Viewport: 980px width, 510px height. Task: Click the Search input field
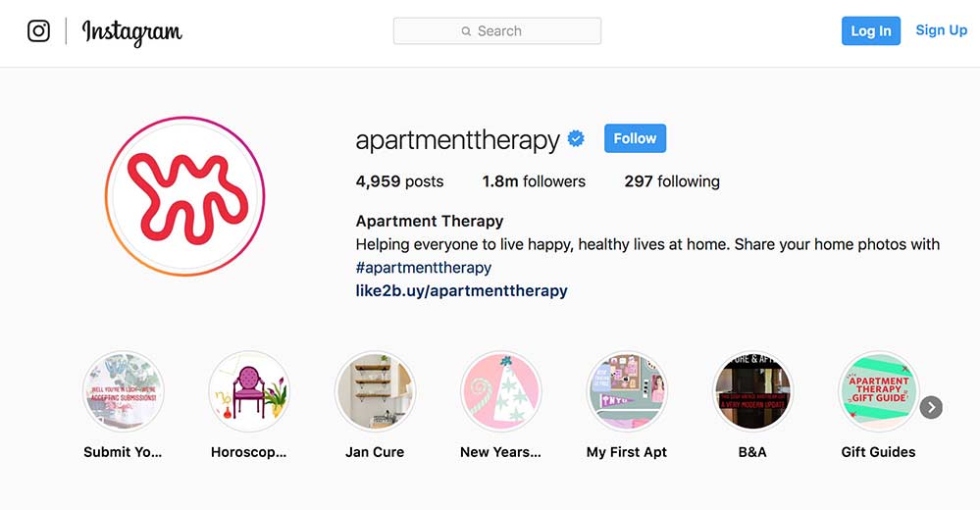(x=497, y=31)
